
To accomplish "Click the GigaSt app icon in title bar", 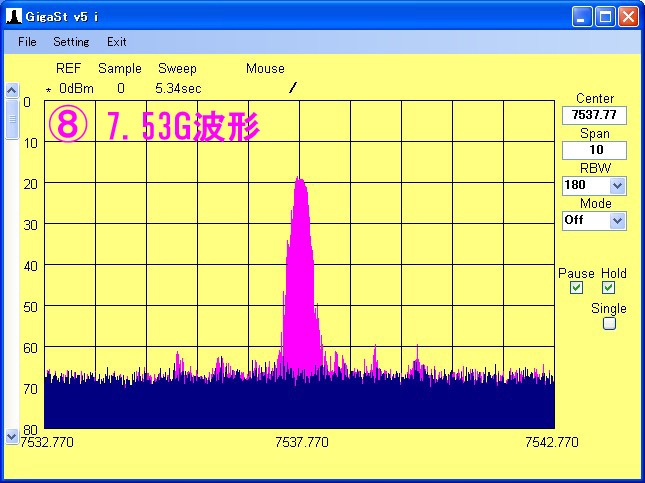I will point(14,16).
